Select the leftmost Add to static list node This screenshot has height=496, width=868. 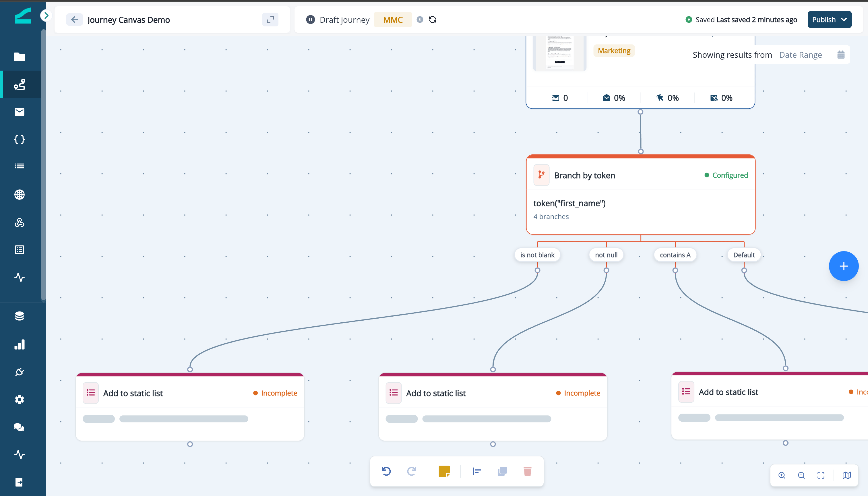click(x=190, y=407)
